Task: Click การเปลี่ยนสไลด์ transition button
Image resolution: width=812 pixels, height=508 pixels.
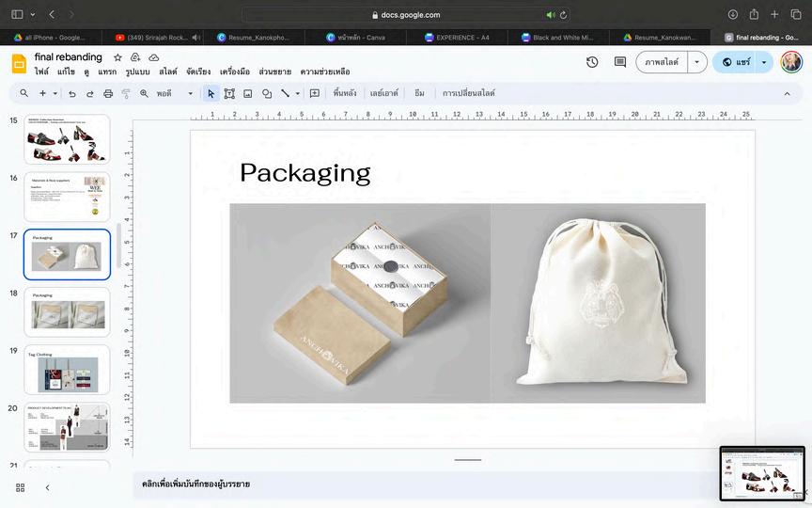Action: (468, 93)
